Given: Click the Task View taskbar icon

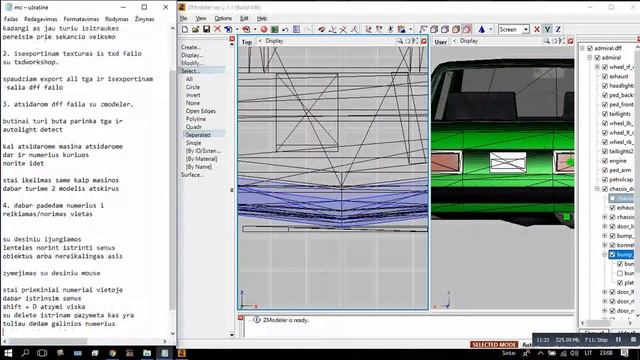Looking at the screenshot, I should pos(42,353).
